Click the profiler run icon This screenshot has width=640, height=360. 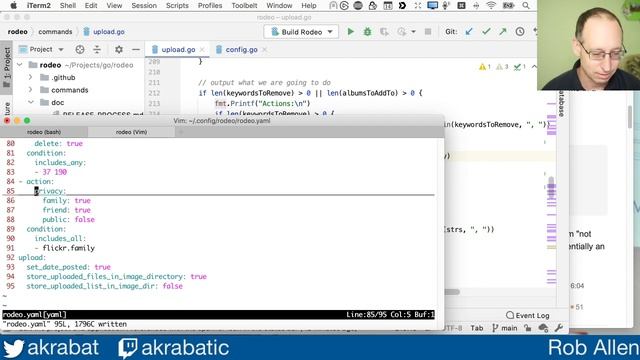(x=401, y=31)
